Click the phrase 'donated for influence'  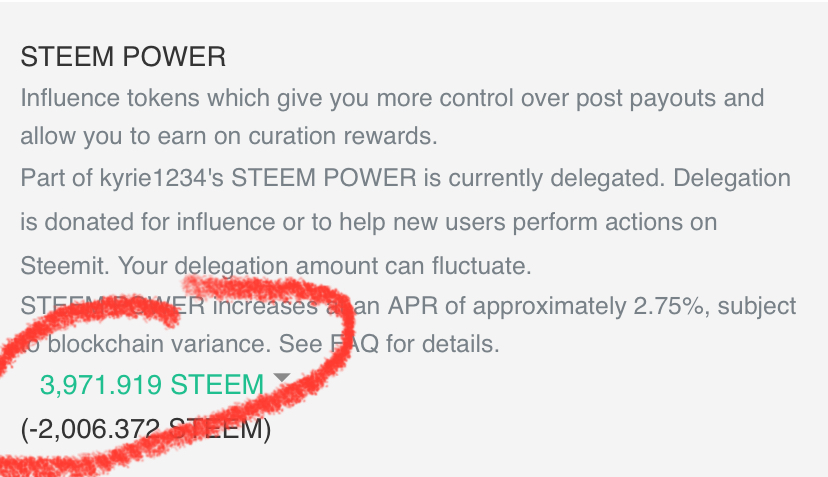[x=159, y=222]
